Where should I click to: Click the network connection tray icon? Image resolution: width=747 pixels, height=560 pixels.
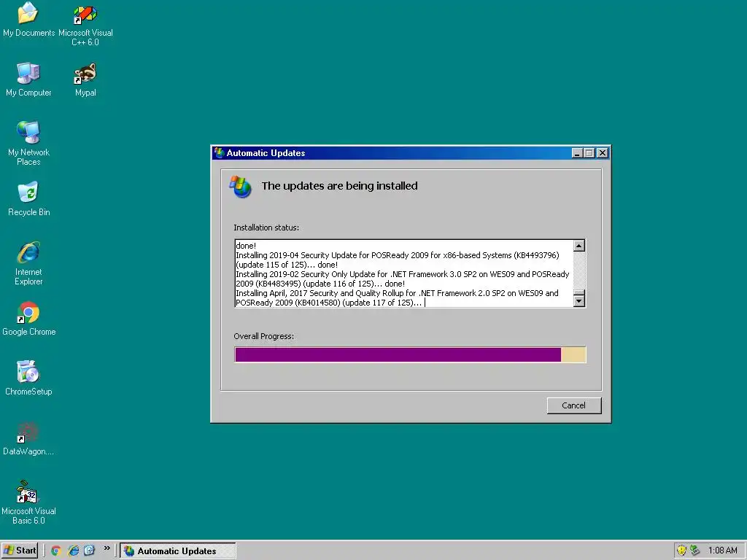tap(695, 551)
